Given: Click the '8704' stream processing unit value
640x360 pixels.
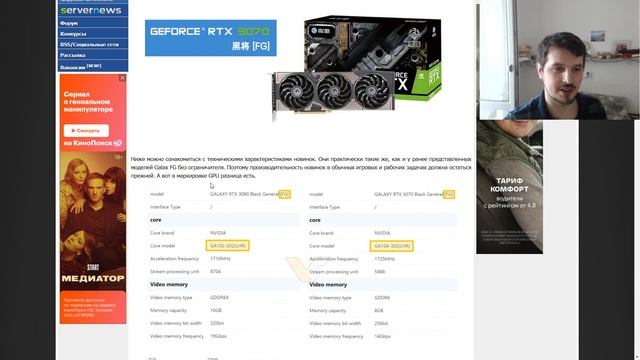Looking at the screenshot, I should pos(216,271).
